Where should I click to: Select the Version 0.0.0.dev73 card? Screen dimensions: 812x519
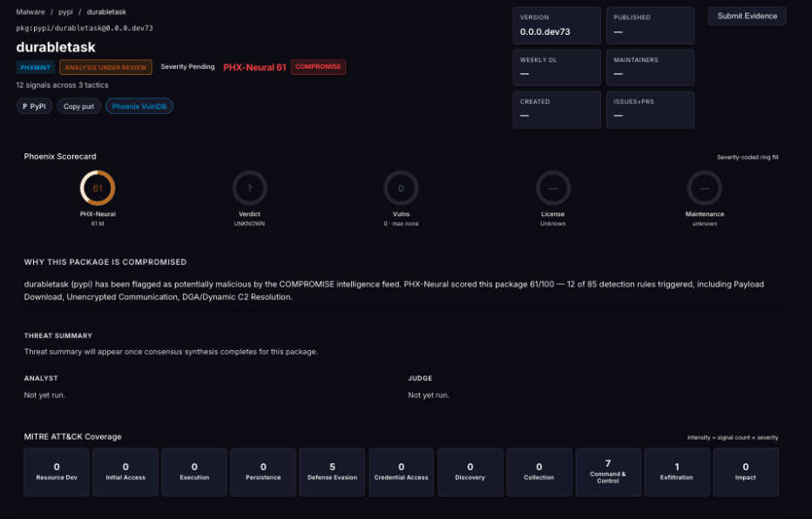(557, 25)
